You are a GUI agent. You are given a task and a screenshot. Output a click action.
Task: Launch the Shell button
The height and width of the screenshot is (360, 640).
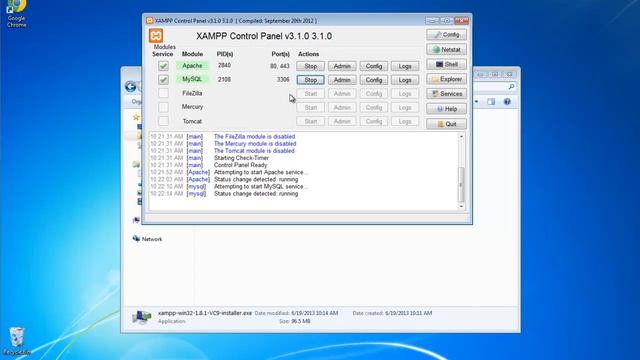[447, 64]
